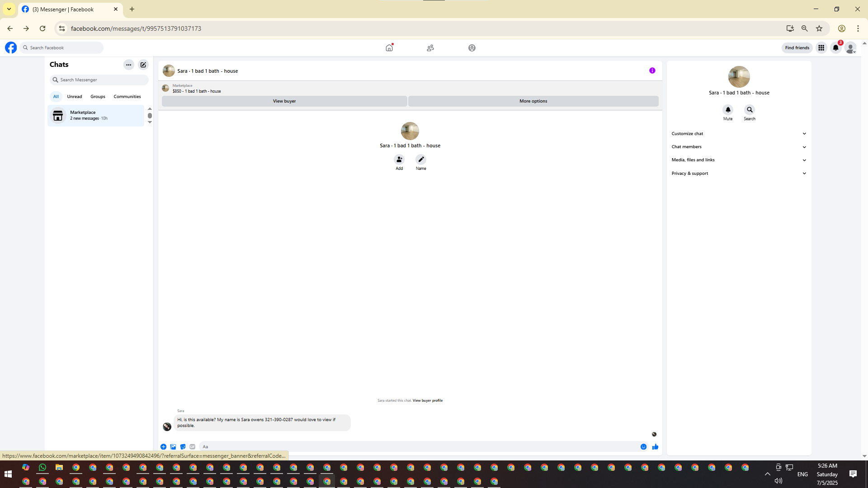The image size is (868, 488).
Task: Open the sticker picker icon
Action: [183, 446]
